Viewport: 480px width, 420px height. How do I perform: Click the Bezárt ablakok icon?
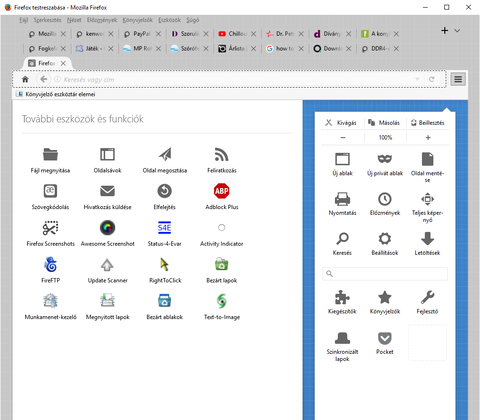coord(165,301)
